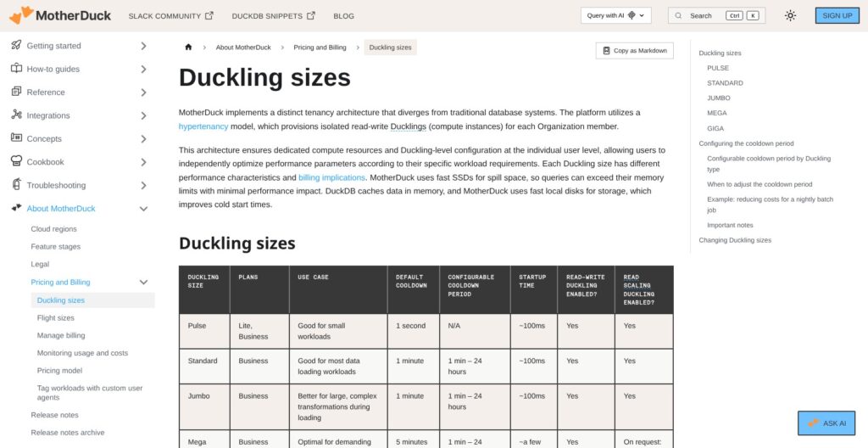Click the Integrations icon in the sidebar
Image resolution: width=868 pixels, height=448 pixels.
pos(16,115)
